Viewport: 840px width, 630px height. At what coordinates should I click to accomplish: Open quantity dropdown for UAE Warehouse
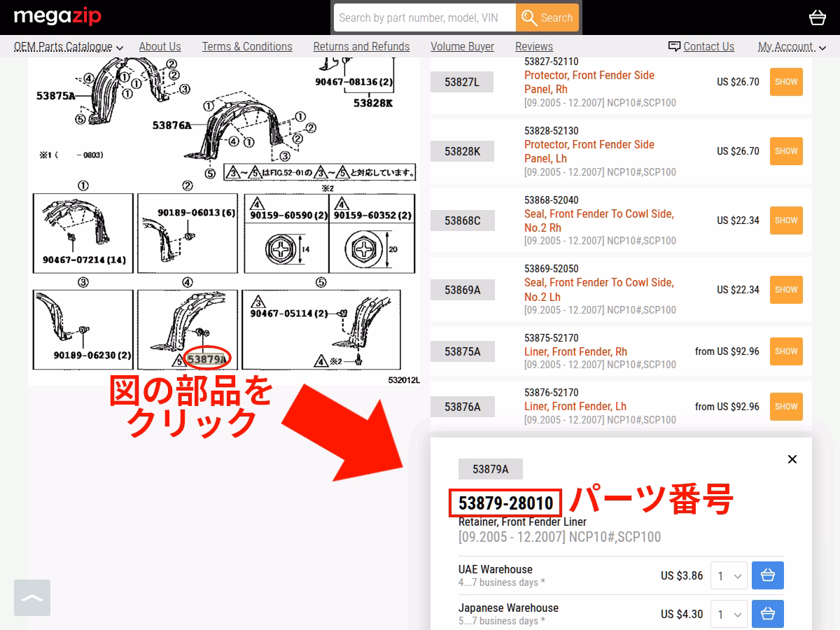click(x=729, y=576)
